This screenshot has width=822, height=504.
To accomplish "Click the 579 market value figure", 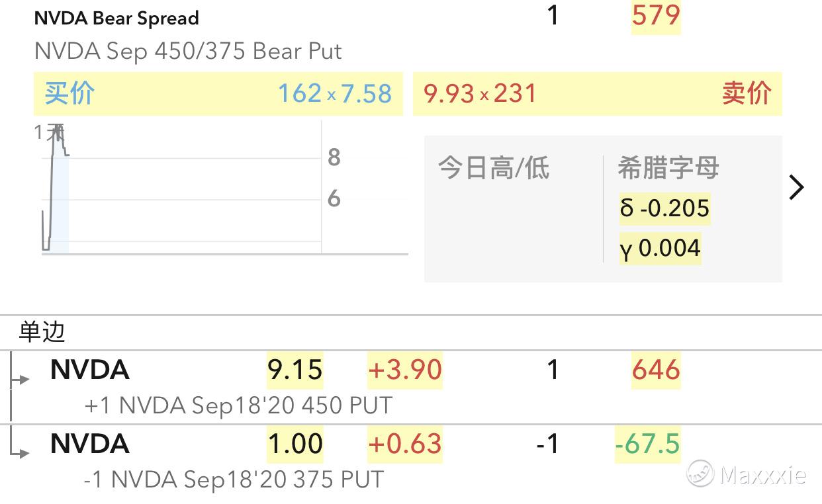I will click(656, 15).
